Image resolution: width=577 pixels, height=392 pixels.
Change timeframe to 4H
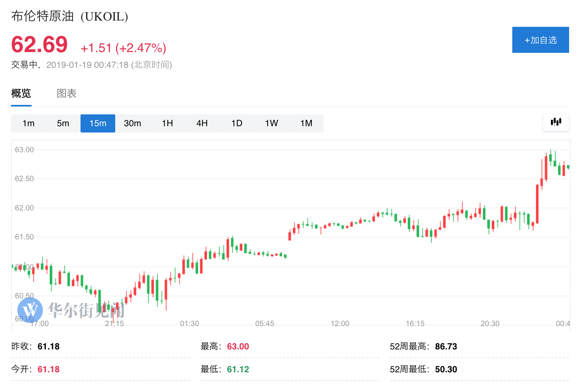click(202, 123)
